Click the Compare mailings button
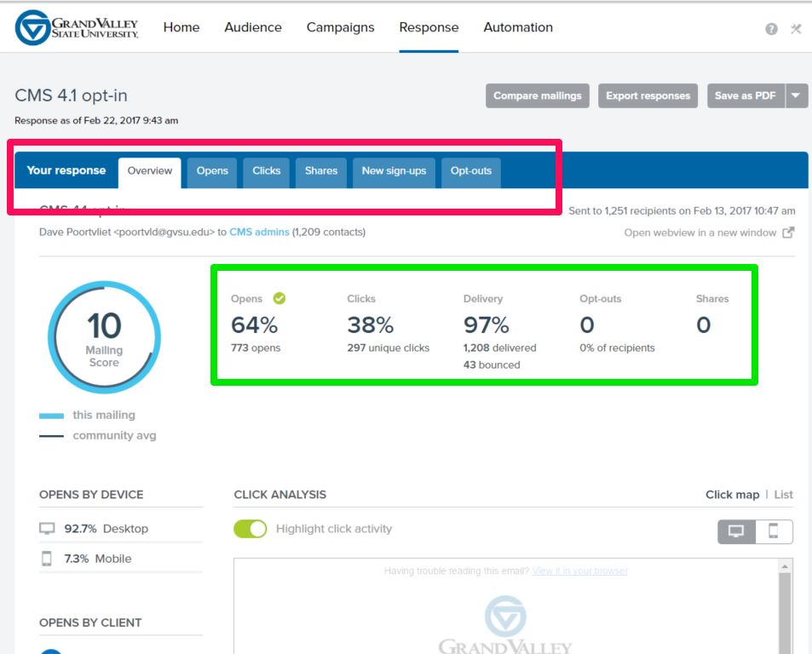 click(x=537, y=95)
